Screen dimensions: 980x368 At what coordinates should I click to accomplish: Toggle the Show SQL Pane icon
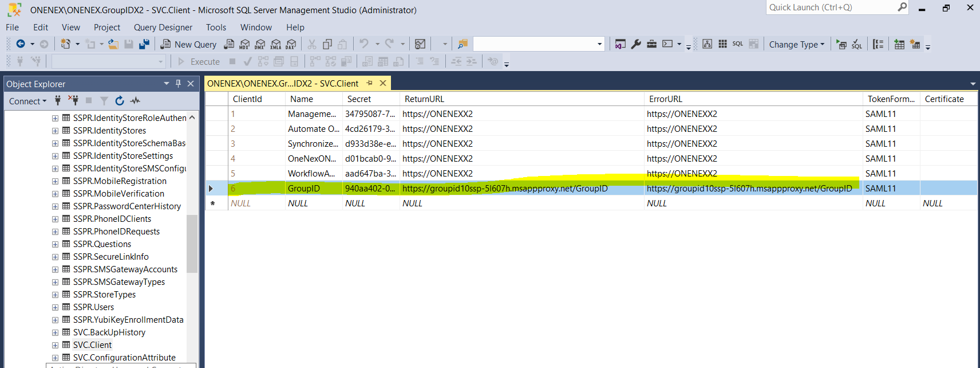pos(738,44)
